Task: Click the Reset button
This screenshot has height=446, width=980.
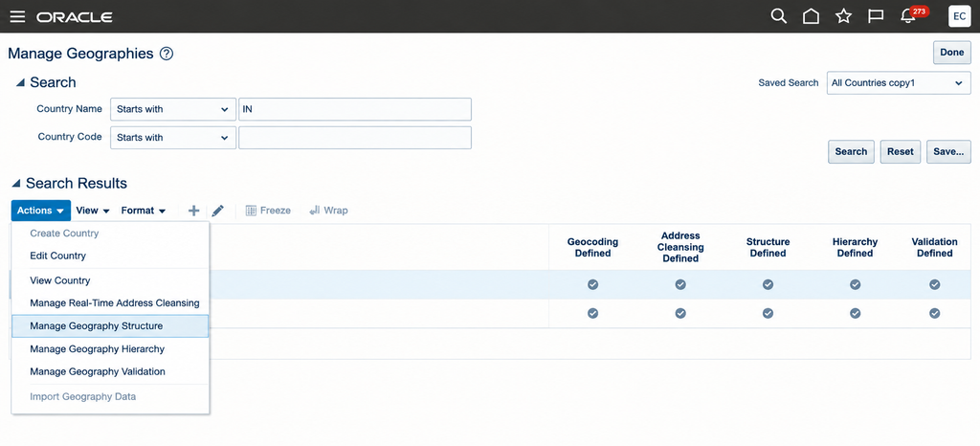Action: 900,152
